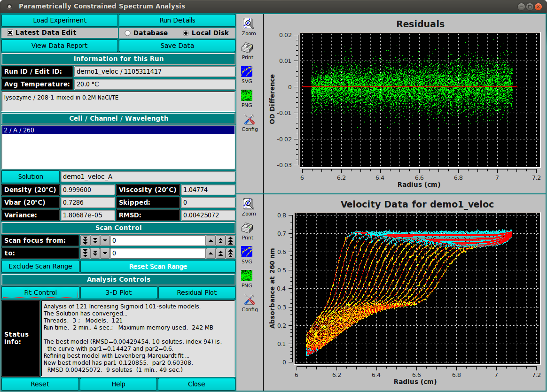Click single-down arrow in the 'to:' row
This screenshot has width=547, height=392.
click(x=105, y=254)
